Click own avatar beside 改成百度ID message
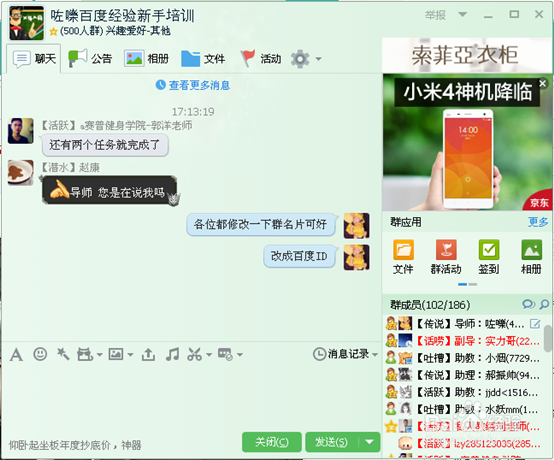The image size is (554, 460). [x=356, y=257]
